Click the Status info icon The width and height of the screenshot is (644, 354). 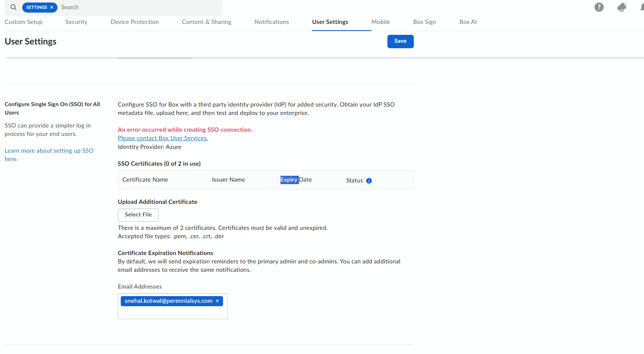click(369, 181)
